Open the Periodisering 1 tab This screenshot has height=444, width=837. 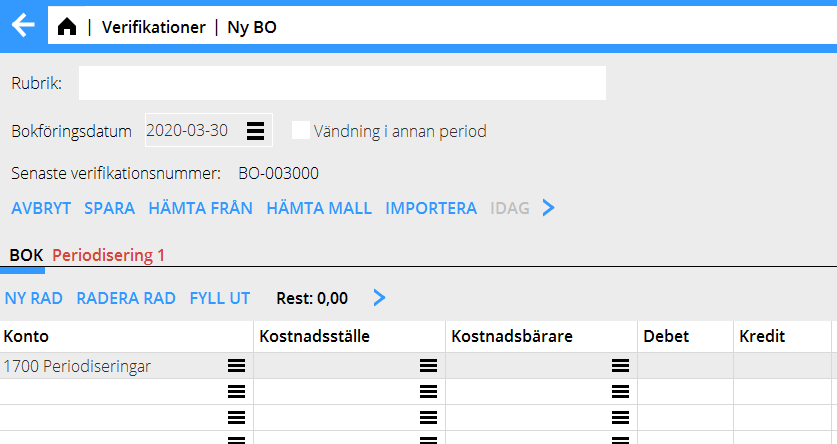click(x=109, y=255)
